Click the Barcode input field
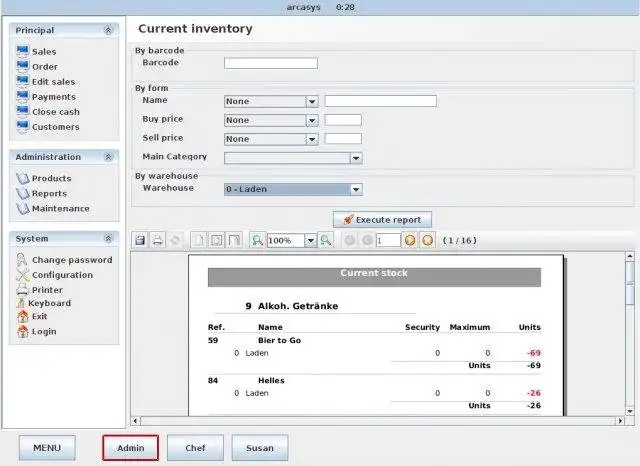Screen dimensions: 640x466 coord(271,63)
